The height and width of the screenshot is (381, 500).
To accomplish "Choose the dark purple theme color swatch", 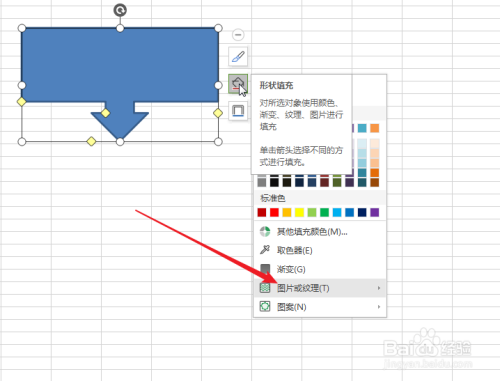I will (350, 182).
